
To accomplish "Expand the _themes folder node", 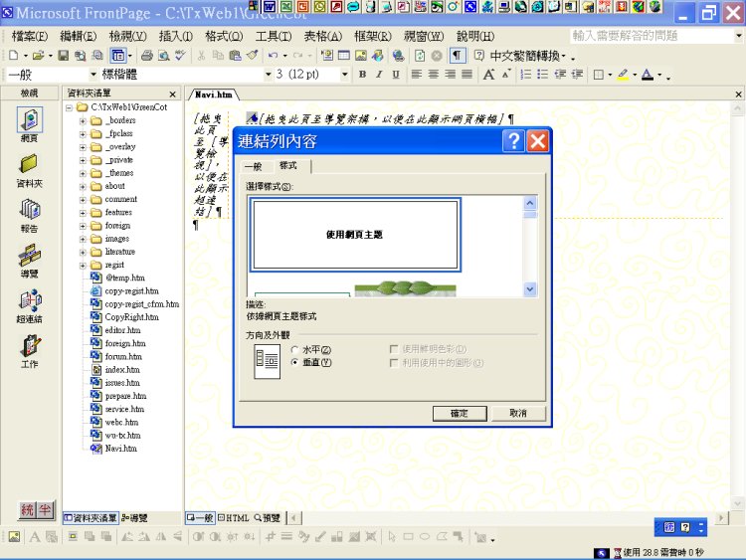I will pos(84,173).
